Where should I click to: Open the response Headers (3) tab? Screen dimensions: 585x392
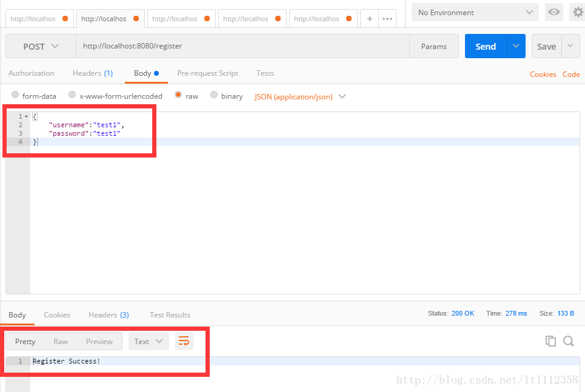[109, 315]
